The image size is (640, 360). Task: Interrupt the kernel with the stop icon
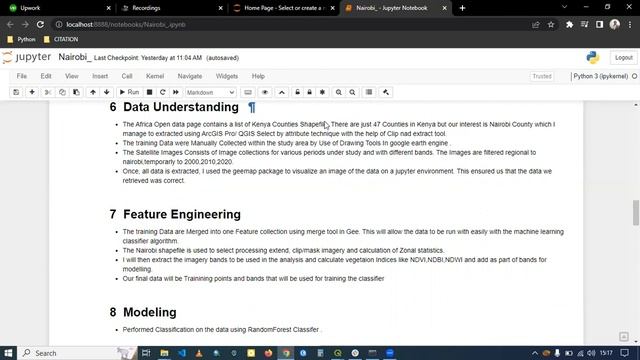coord(149,92)
